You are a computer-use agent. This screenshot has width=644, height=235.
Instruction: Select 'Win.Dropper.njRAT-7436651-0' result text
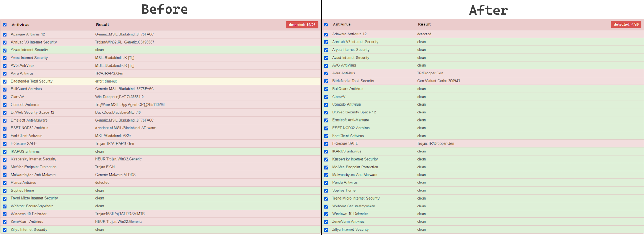(x=119, y=97)
